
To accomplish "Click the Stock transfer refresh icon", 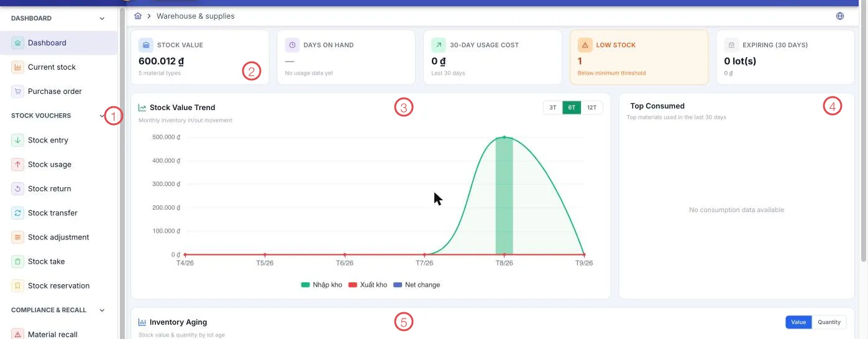I will 17,213.
